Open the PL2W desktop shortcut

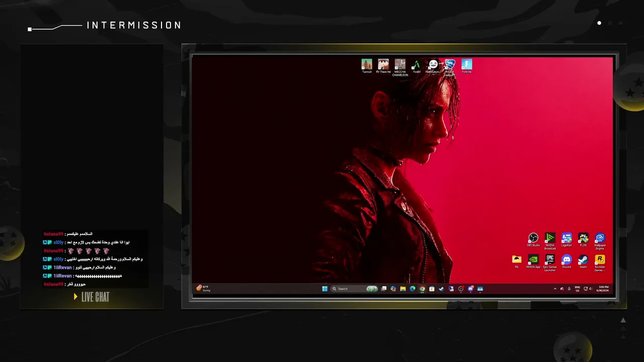583,240
